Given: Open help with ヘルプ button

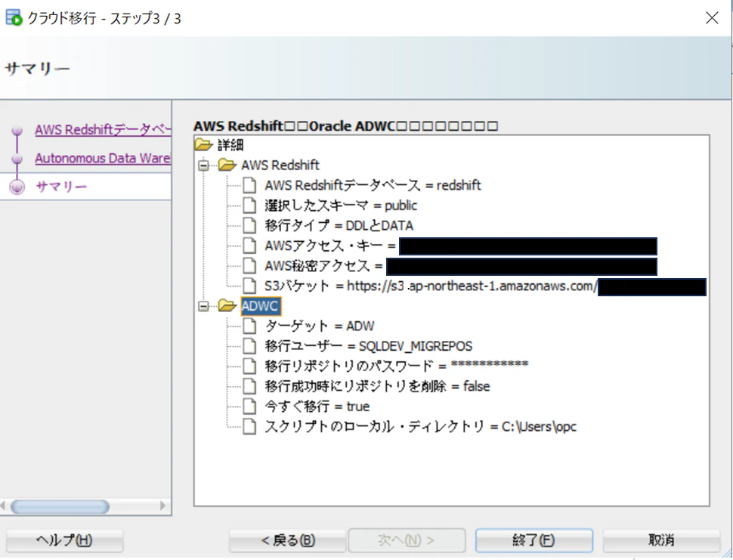Looking at the screenshot, I should point(64,540).
